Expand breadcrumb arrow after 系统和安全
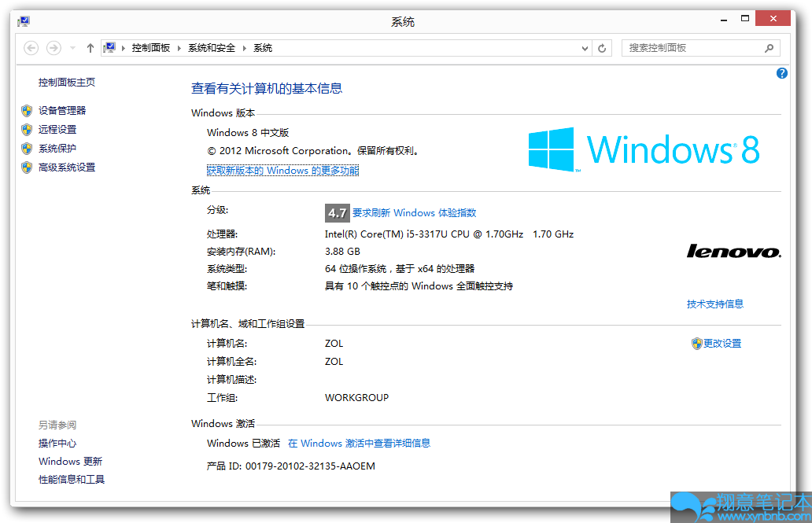Image resolution: width=812 pixels, height=523 pixels. [x=245, y=48]
